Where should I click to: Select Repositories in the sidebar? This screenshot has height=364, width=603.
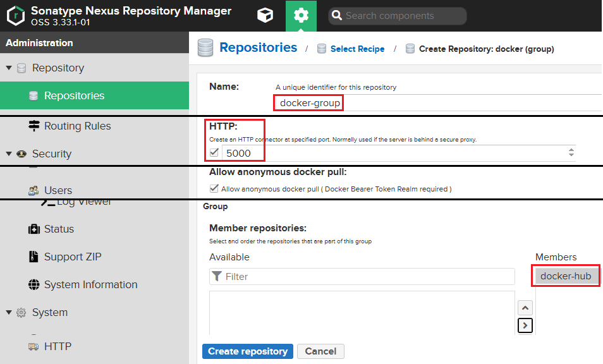click(x=94, y=95)
